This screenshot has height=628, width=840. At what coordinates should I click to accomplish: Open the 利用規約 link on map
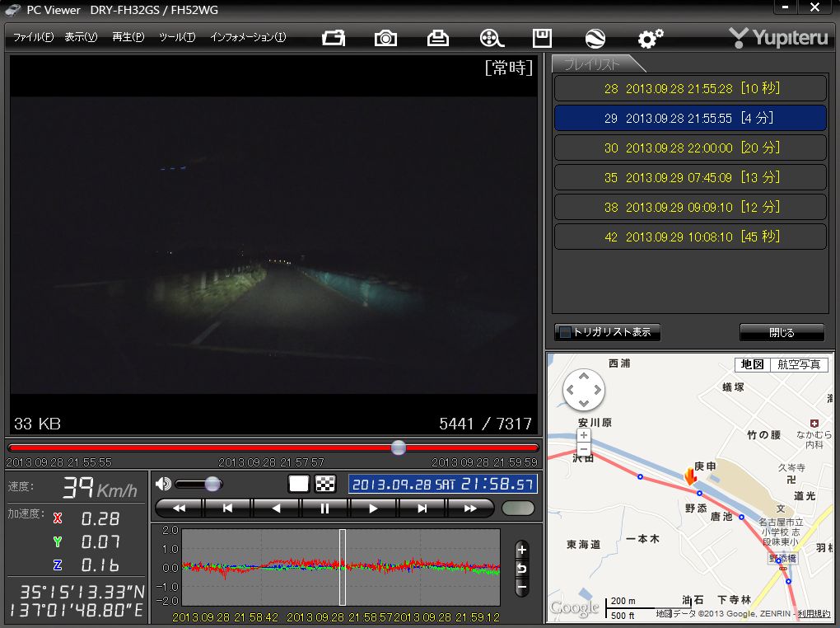pos(814,613)
